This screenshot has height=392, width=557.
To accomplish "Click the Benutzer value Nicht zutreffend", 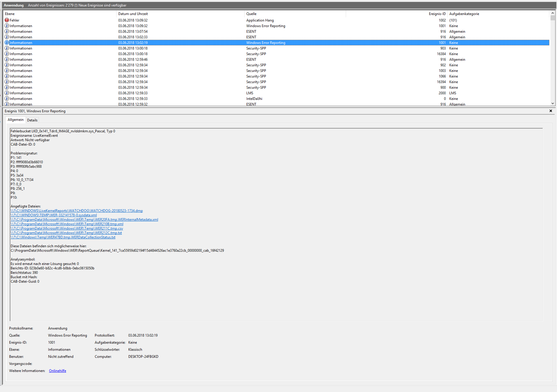I will click(61, 357).
